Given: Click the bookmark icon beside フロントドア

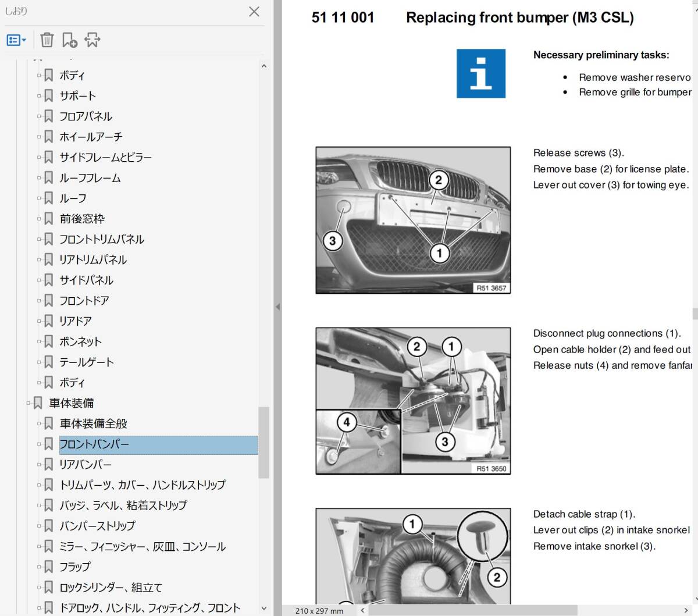Looking at the screenshot, I should coord(49,301).
